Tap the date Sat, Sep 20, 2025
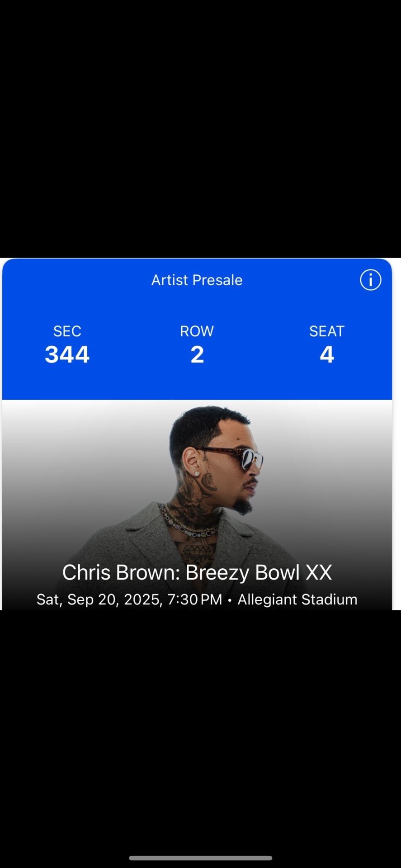This screenshot has height=868, width=401. [99, 599]
